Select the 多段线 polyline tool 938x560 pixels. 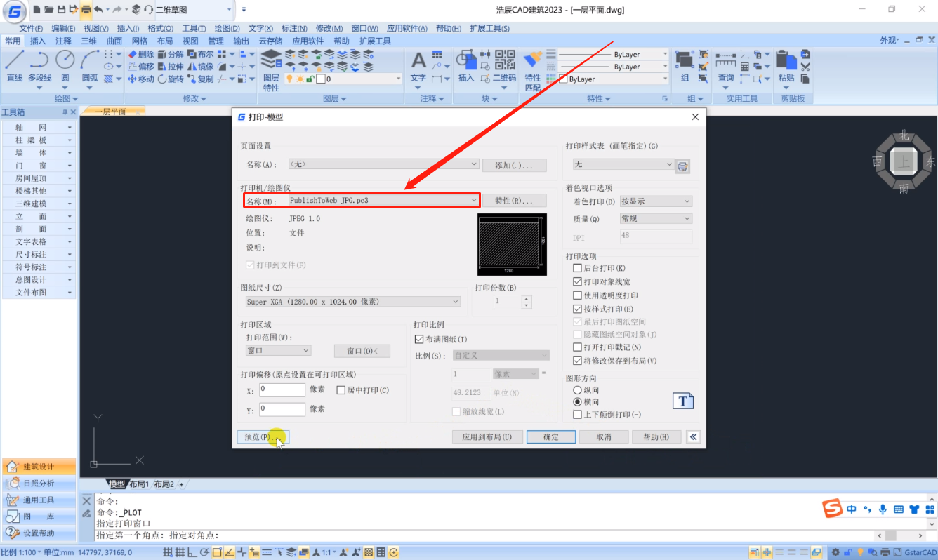(x=39, y=67)
